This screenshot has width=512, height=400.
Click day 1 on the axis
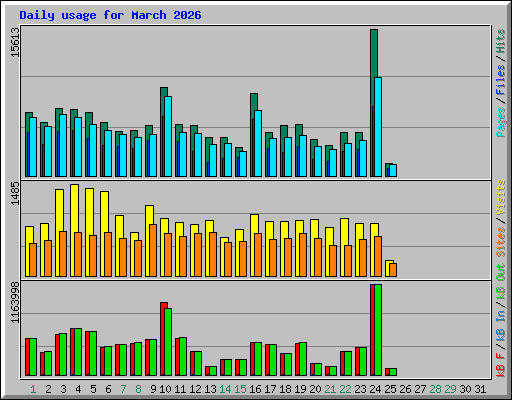33,389
